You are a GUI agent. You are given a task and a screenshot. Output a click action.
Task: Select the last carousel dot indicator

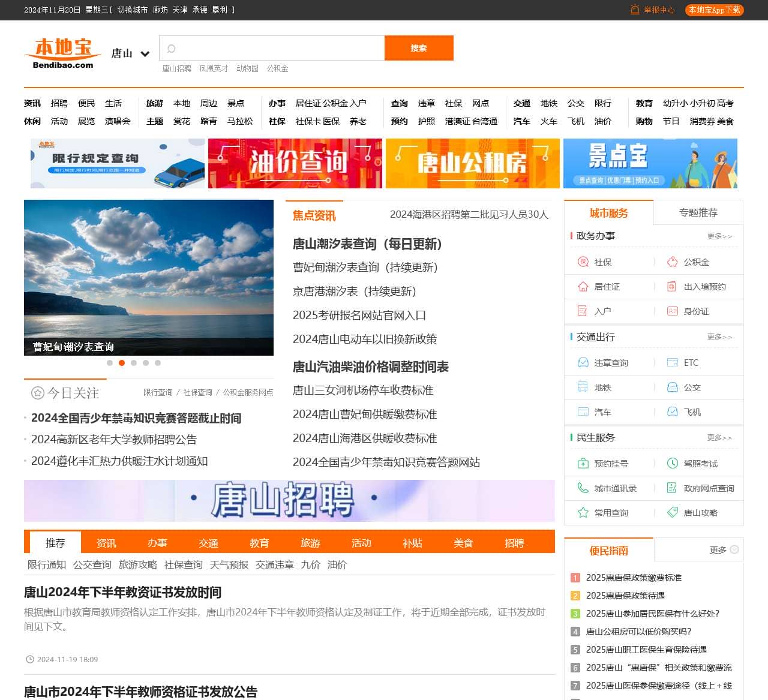[158, 363]
